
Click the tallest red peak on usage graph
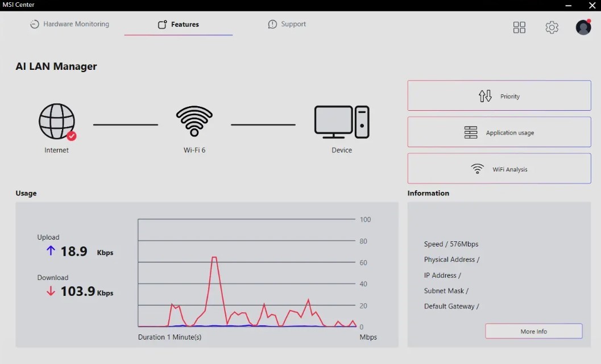[214, 258]
